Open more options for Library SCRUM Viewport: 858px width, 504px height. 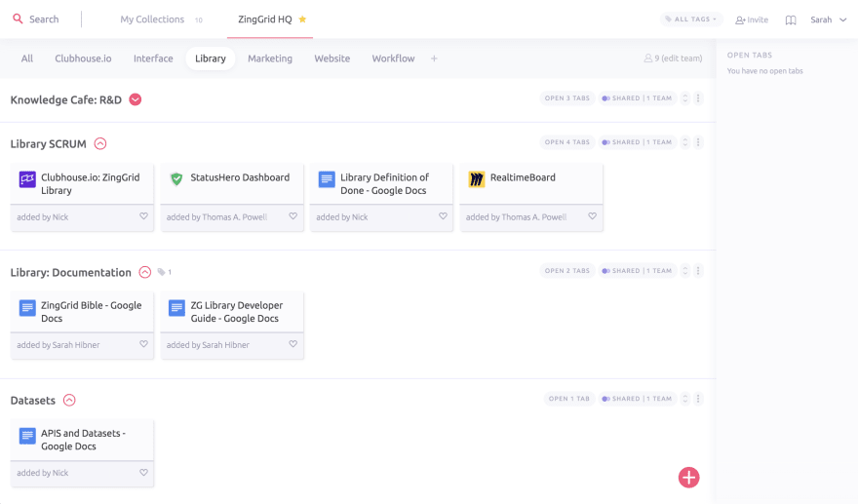coord(698,142)
